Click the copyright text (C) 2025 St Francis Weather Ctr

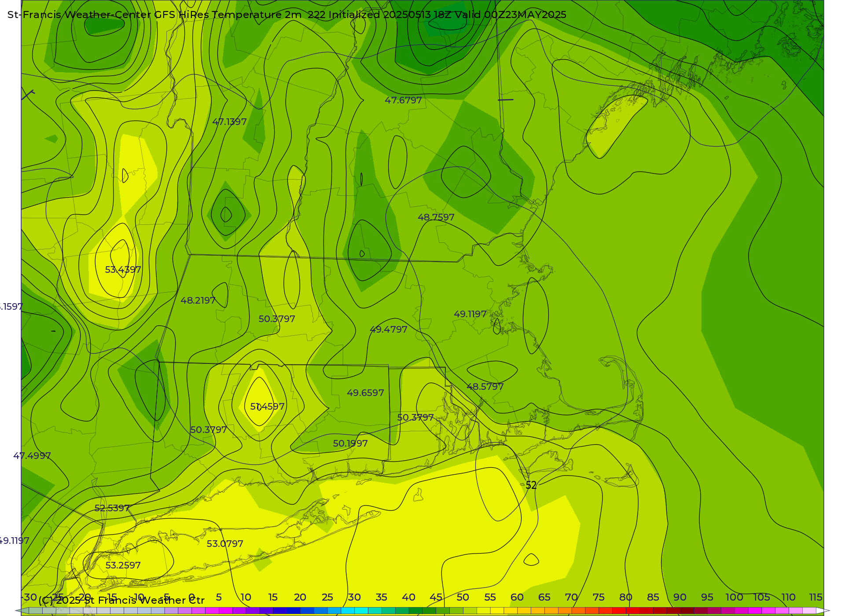[121, 601]
